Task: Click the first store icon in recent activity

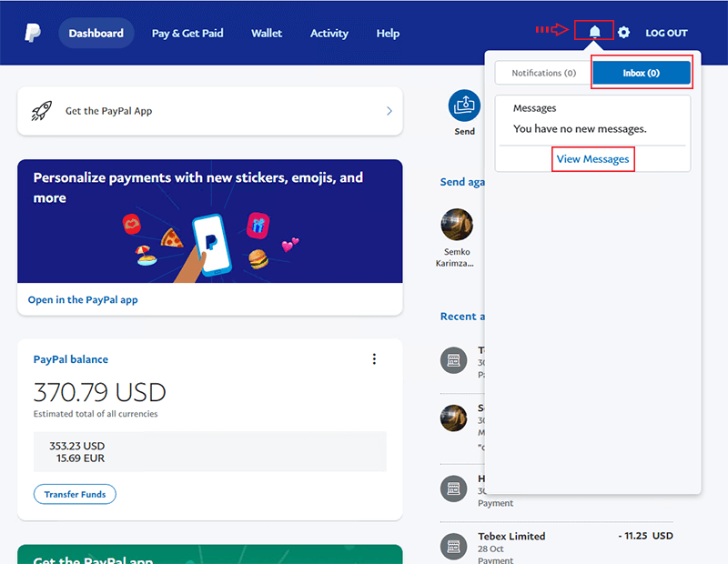Action: pyautogui.click(x=453, y=360)
